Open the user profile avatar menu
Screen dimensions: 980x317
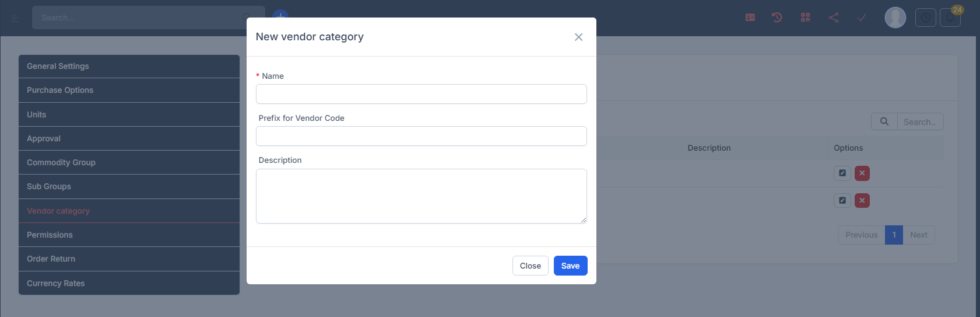[x=895, y=18]
